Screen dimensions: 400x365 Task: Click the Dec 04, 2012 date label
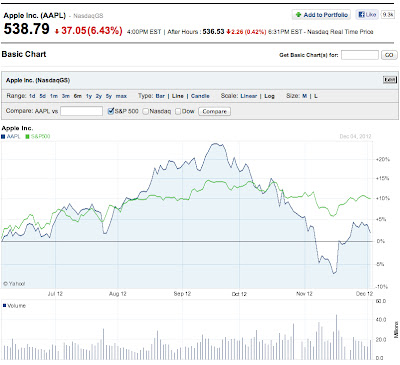tap(355, 136)
